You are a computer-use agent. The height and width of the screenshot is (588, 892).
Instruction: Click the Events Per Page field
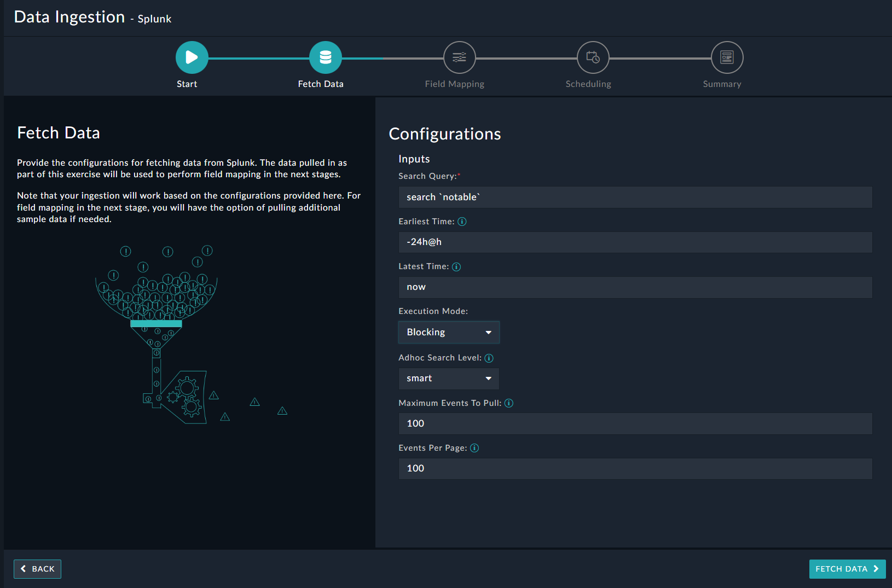click(635, 469)
